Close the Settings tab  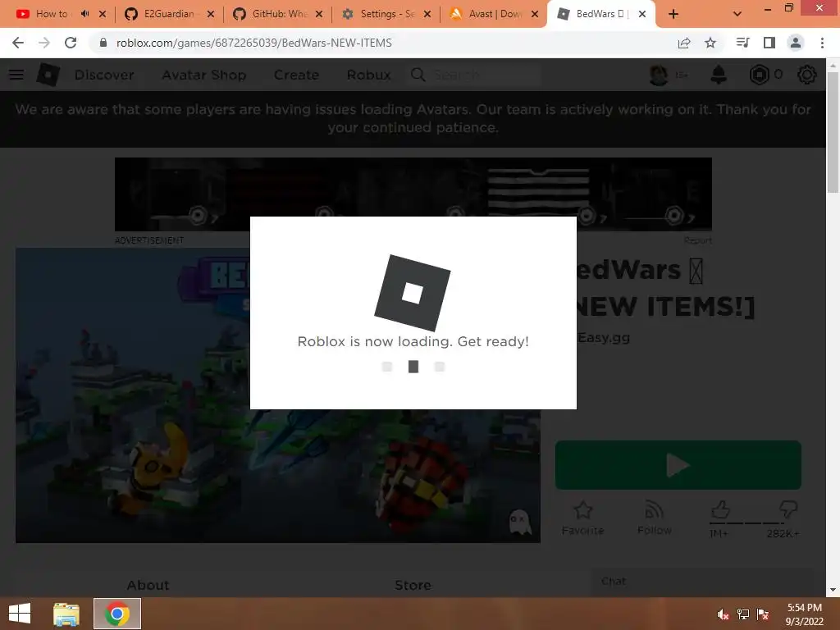point(427,14)
